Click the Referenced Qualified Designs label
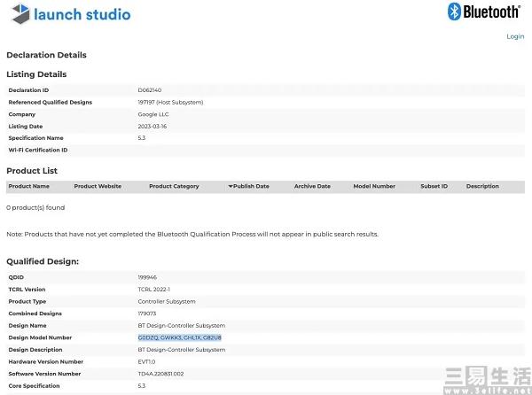Viewport: 532px width, 395px height. pyautogui.click(x=51, y=103)
